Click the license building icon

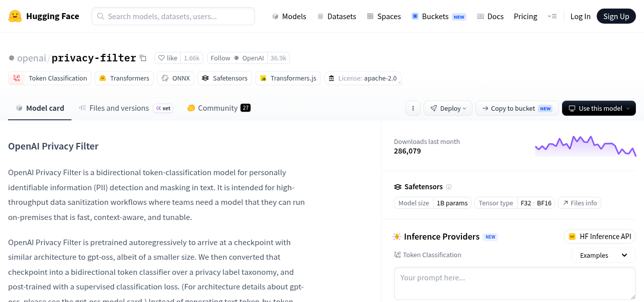[332, 78]
